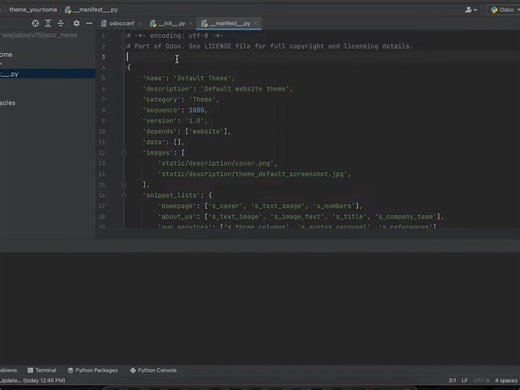The width and height of the screenshot is (520, 390).
Task: Change the LF line separator in status bar
Action: coord(464,380)
